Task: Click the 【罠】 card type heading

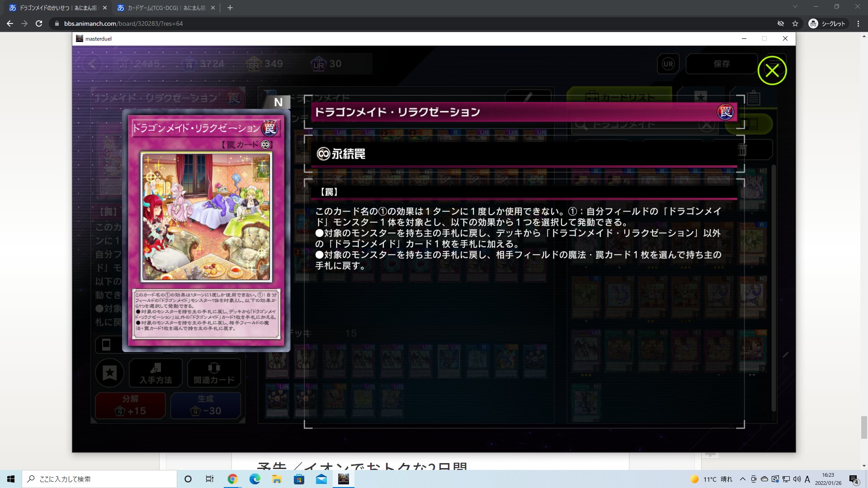Action: pos(329,192)
